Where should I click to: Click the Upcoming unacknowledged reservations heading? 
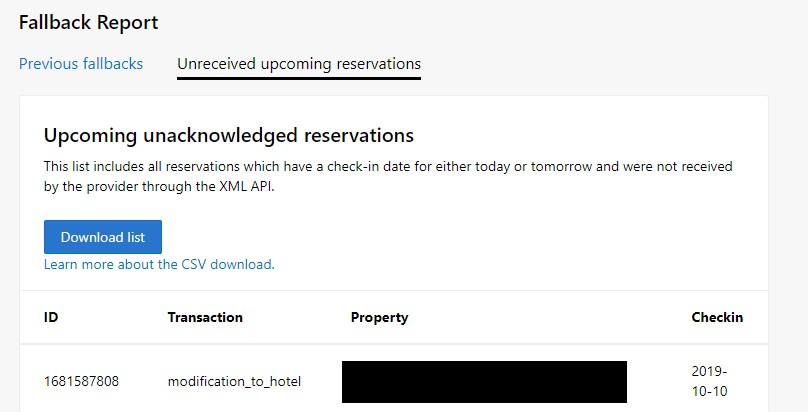pos(229,135)
